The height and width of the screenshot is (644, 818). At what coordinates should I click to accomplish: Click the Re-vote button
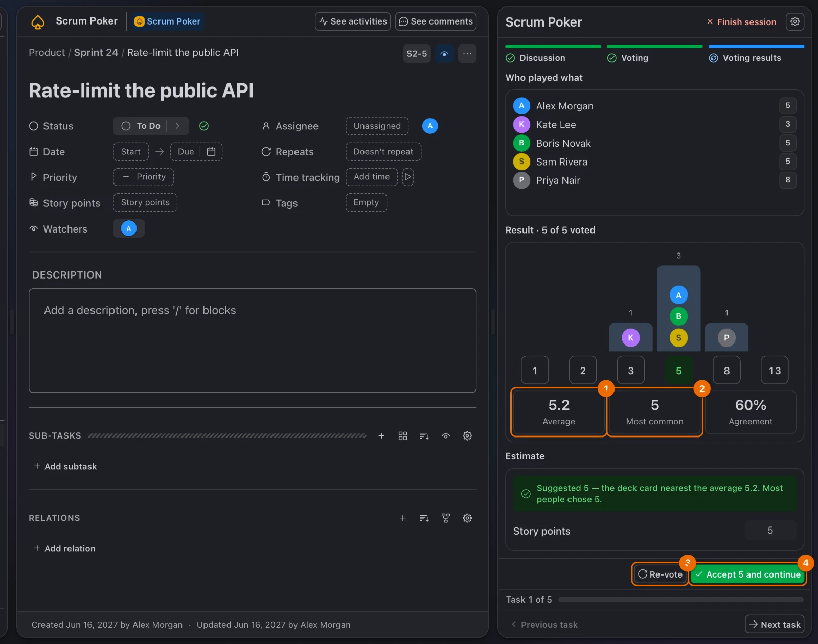[660, 574]
